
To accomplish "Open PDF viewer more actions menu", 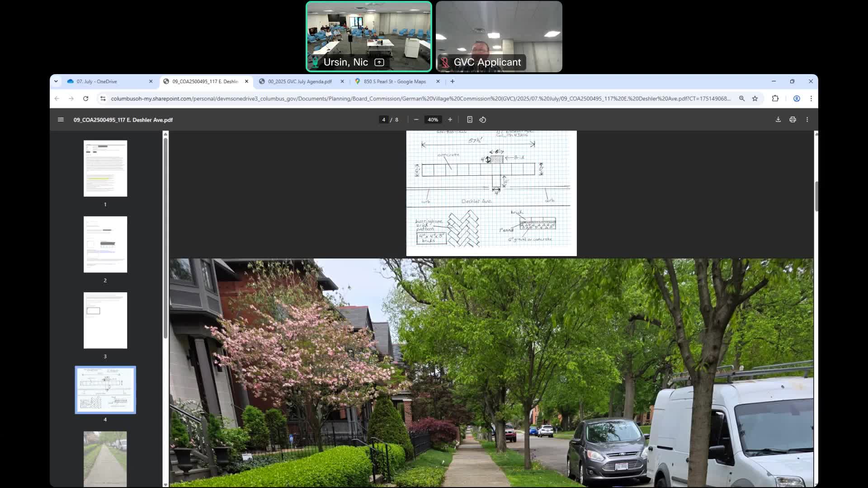I will [x=807, y=120].
